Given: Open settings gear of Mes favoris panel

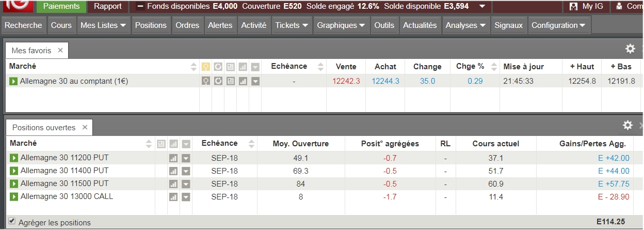Looking at the screenshot, I should click(630, 49).
